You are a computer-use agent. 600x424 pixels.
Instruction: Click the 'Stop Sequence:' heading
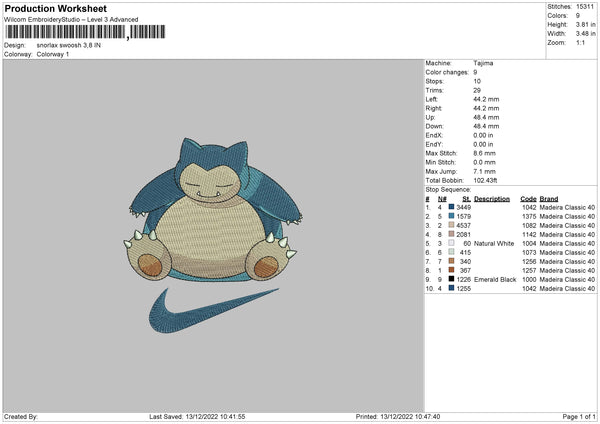(448, 189)
